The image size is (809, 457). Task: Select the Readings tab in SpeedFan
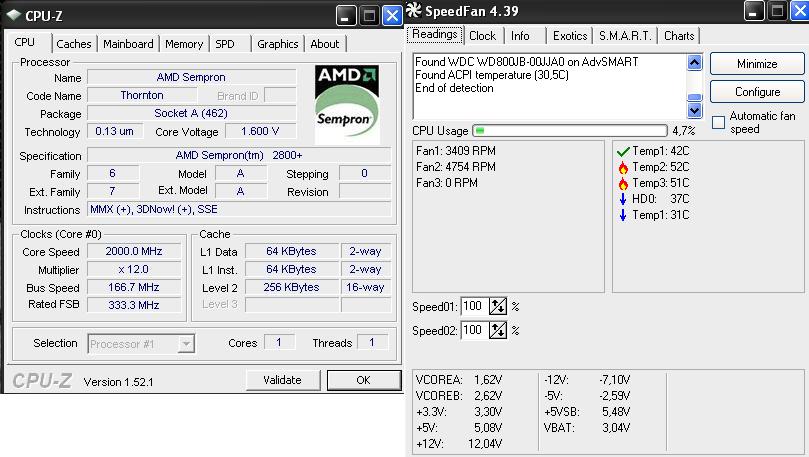pyautogui.click(x=435, y=35)
